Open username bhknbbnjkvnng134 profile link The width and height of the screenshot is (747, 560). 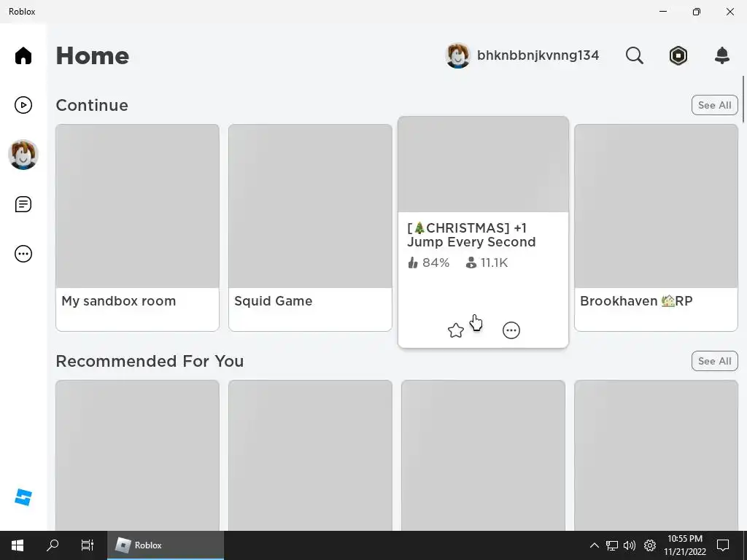538,55
